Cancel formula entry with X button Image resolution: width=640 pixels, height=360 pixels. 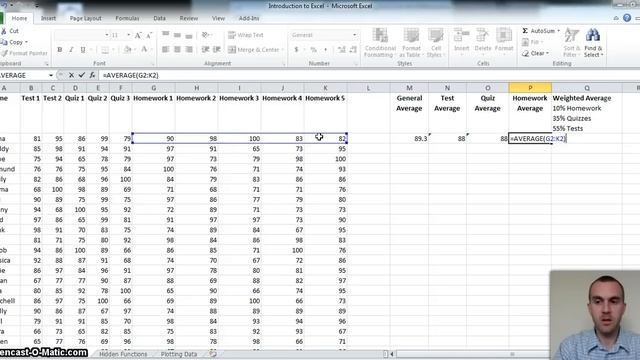click(x=71, y=75)
